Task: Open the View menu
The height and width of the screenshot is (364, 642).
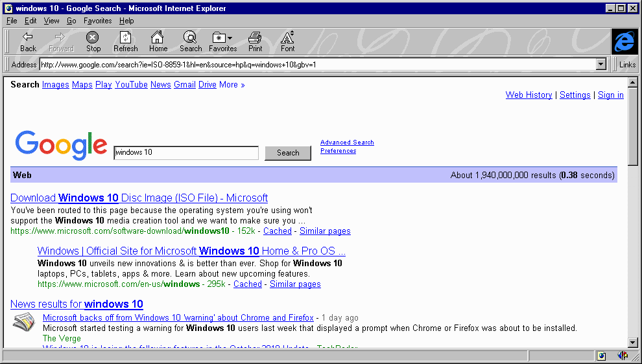Action: 52,21
